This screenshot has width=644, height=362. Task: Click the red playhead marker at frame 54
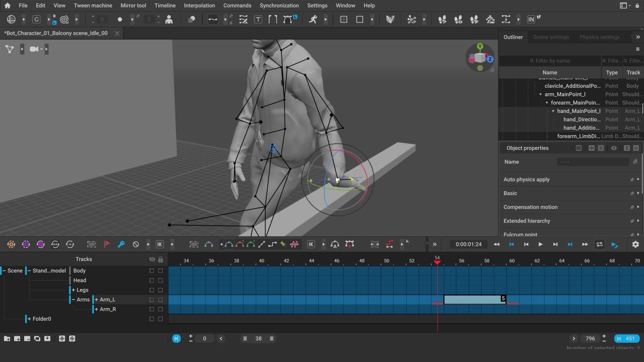coord(437,262)
